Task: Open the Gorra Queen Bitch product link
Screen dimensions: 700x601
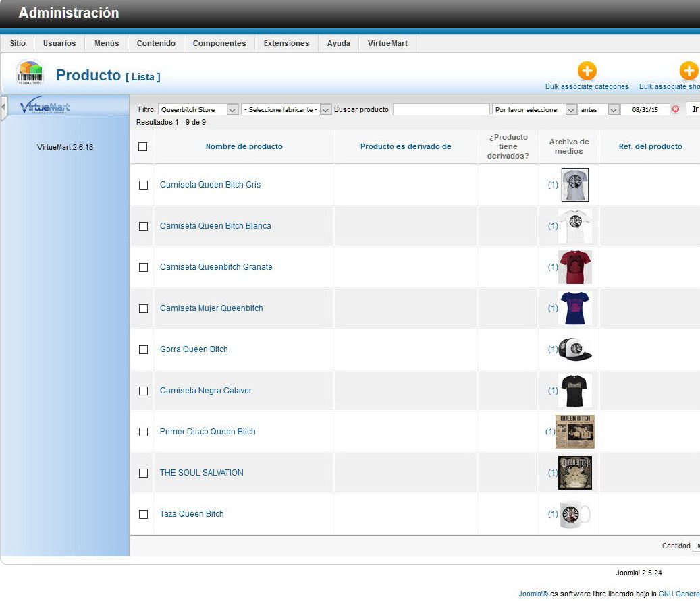Action: [194, 349]
